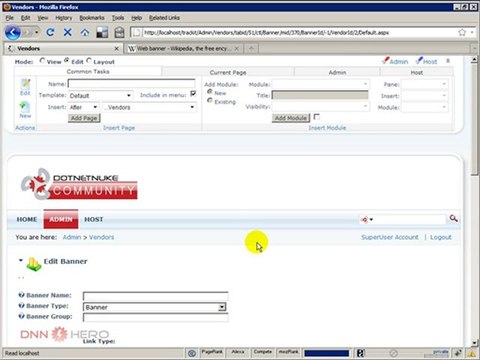Viewport: 480px width, 360px height.
Task: Follow the Vendors breadcrumb link
Action: (x=102, y=237)
